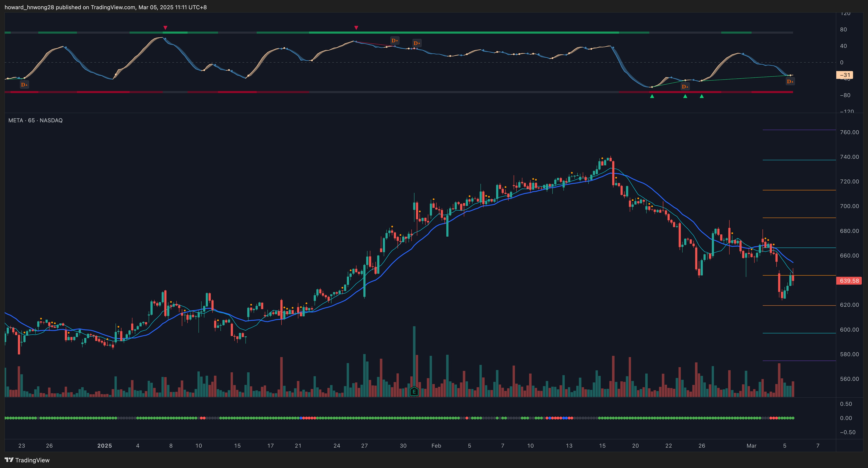Image resolution: width=868 pixels, height=468 pixels.
Task: Click the first green up triangle near Feb 21
Action: tap(652, 96)
